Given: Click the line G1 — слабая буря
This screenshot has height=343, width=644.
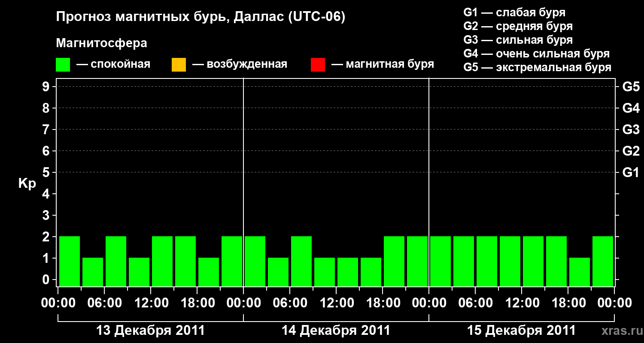Looking at the screenshot, I should (514, 12).
